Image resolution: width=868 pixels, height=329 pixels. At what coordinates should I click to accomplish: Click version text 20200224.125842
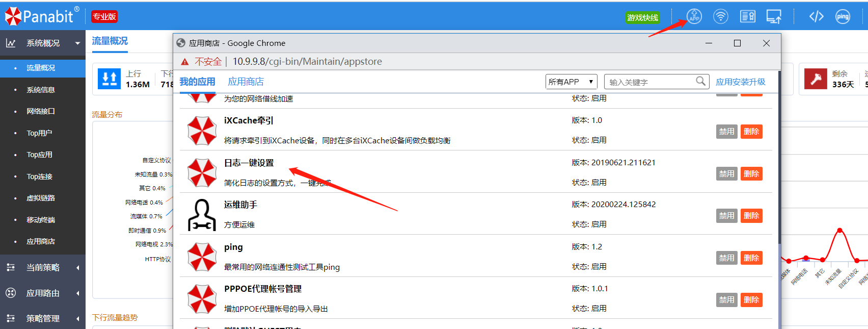pyautogui.click(x=623, y=205)
